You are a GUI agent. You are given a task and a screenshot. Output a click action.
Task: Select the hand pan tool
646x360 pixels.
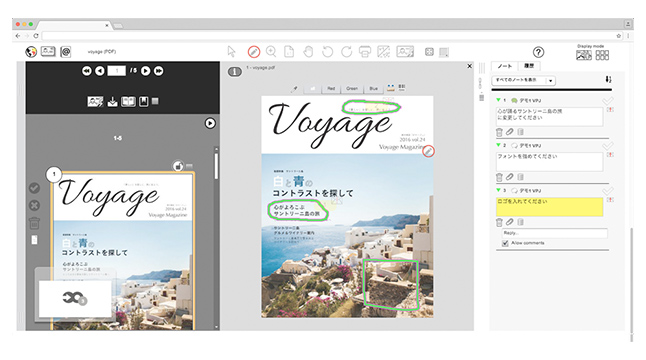[x=308, y=52]
